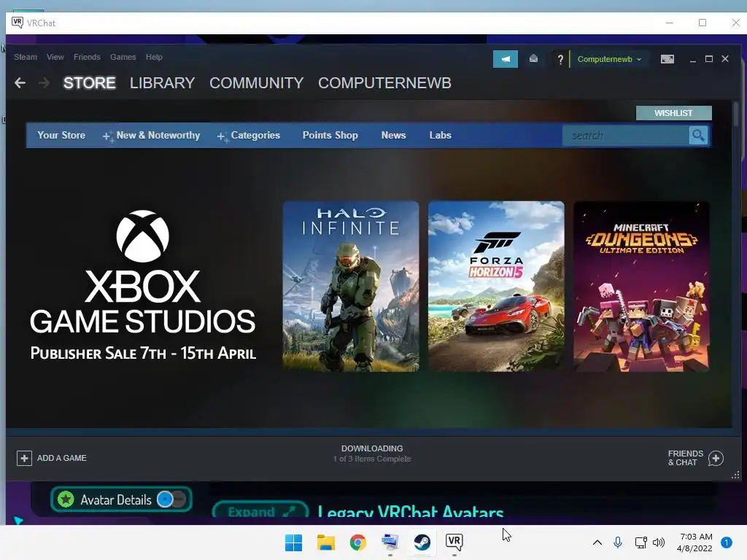The width and height of the screenshot is (747, 560).
Task: Expand the Categories store menu
Action: tap(249, 136)
